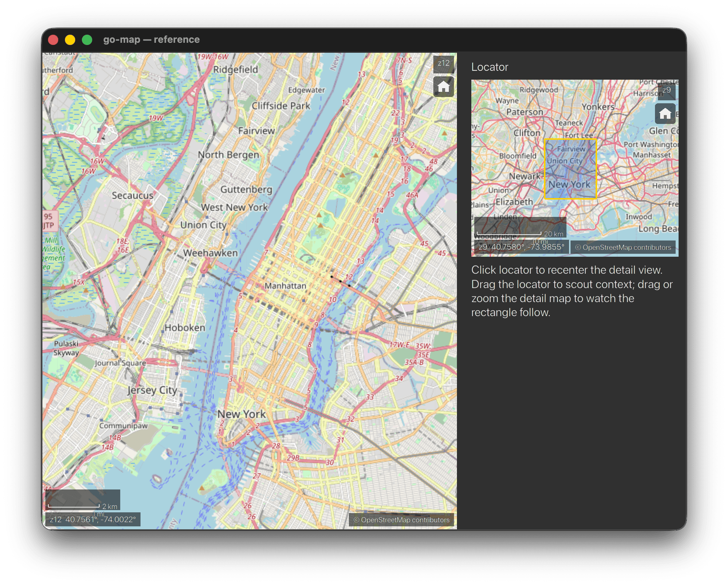This screenshot has width=728, height=585.
Task: Click the Manhattan label on the detail map
Action: [285, 286]
